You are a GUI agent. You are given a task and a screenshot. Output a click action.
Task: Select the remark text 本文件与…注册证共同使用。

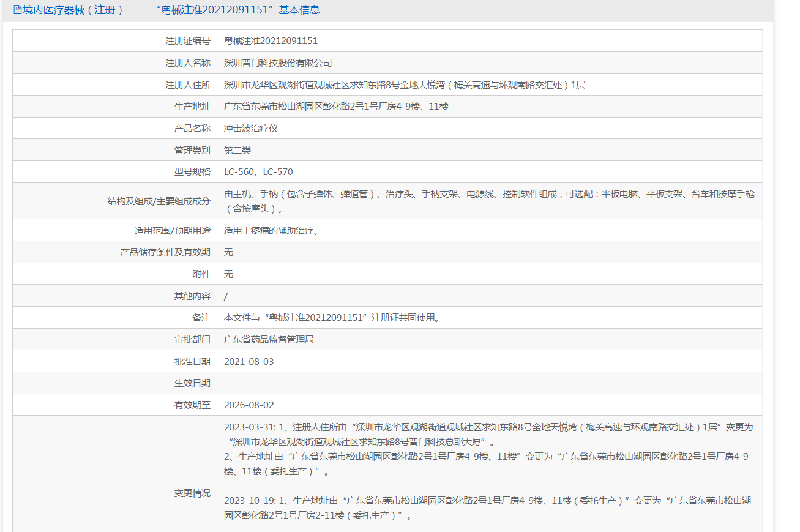[333, 318]
